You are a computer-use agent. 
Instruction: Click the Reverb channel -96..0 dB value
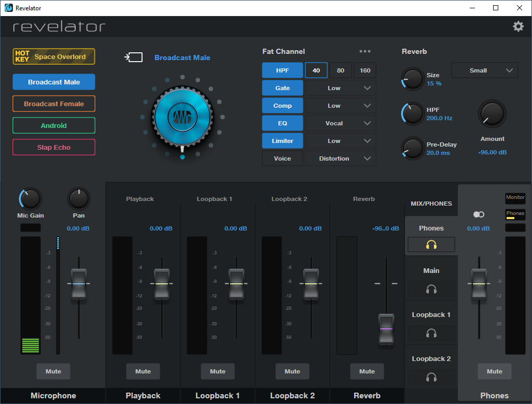[385, 228]
